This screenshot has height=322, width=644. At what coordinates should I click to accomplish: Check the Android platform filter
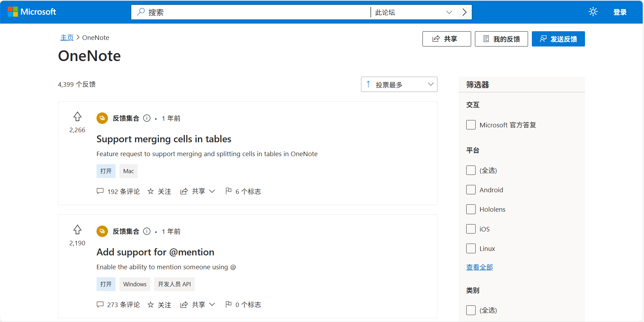[471, 190]
